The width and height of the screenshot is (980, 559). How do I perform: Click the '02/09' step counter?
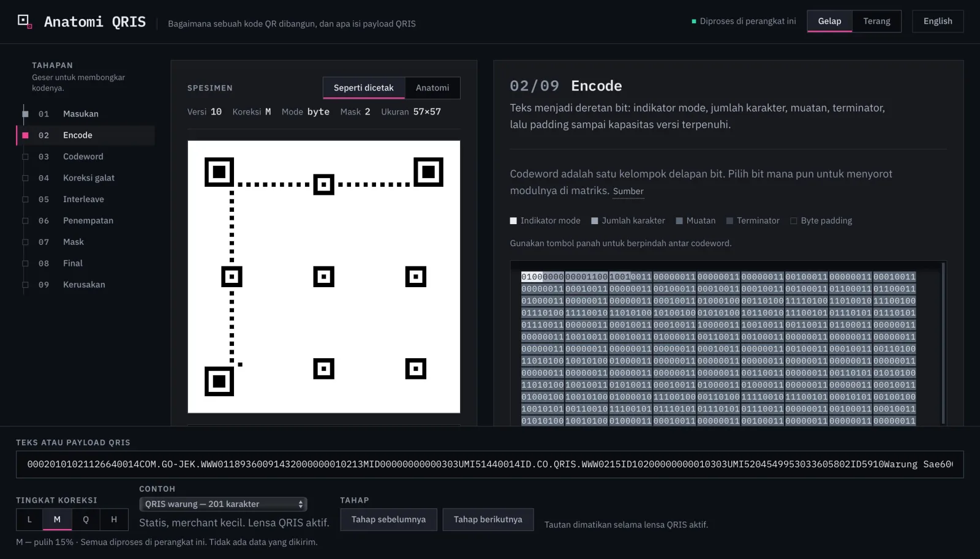pos(535,86)
